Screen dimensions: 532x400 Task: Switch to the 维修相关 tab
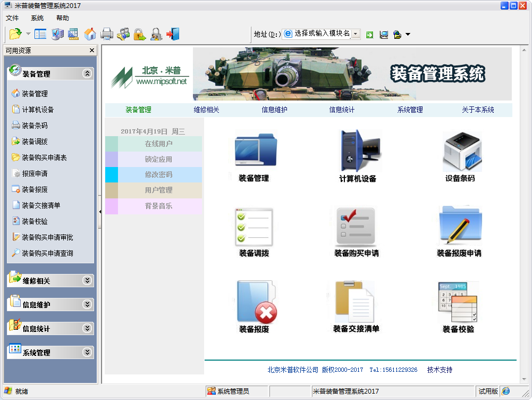pyautogui.click(x=206, y=110)
